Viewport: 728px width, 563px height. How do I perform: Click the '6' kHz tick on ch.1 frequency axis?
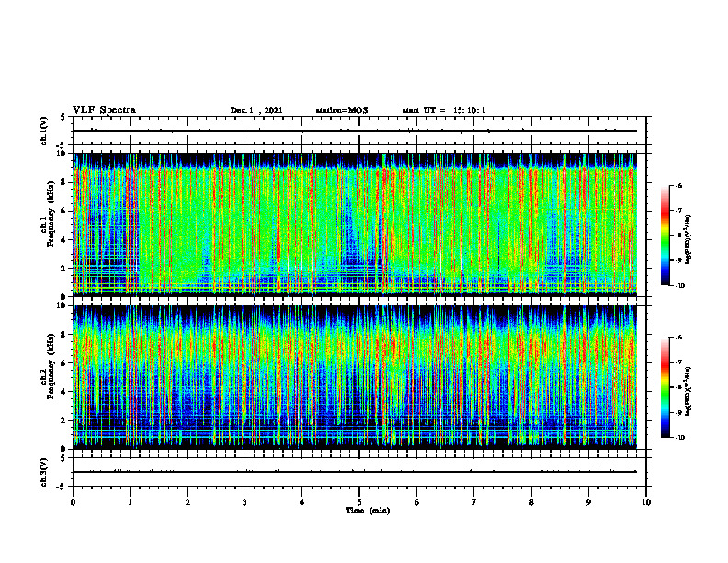[x=63, y=211]
